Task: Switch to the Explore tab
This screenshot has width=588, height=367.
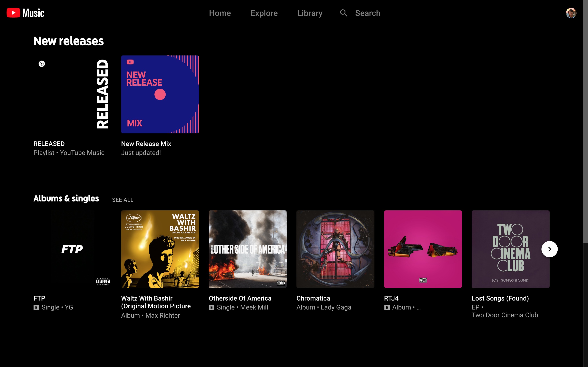Action: pos(264,13)
